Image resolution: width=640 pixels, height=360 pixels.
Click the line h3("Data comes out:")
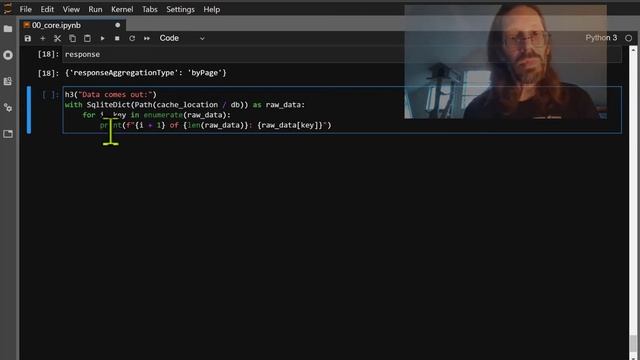(111, 94)
